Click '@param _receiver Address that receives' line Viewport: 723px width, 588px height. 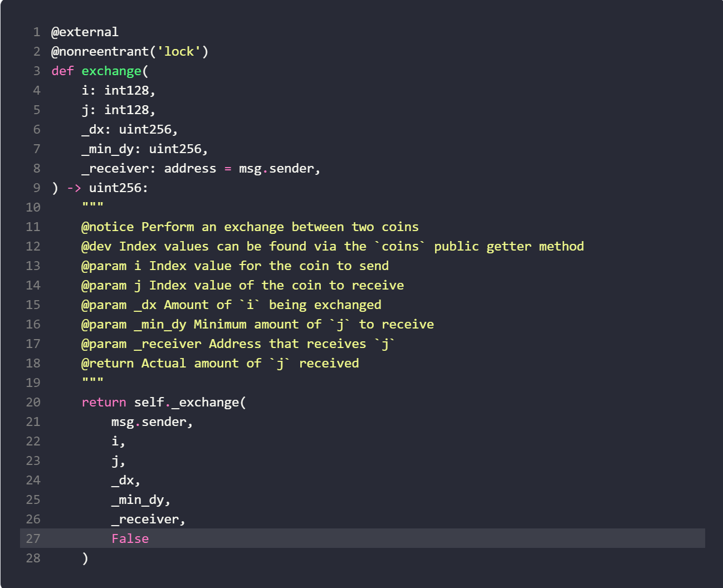tap(238, 344)
